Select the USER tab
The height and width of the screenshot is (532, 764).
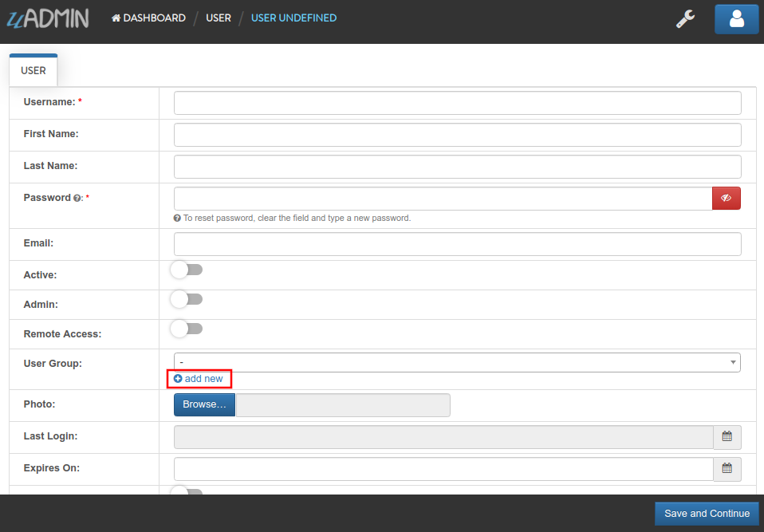pyautogui.click(x=33, y=71)
